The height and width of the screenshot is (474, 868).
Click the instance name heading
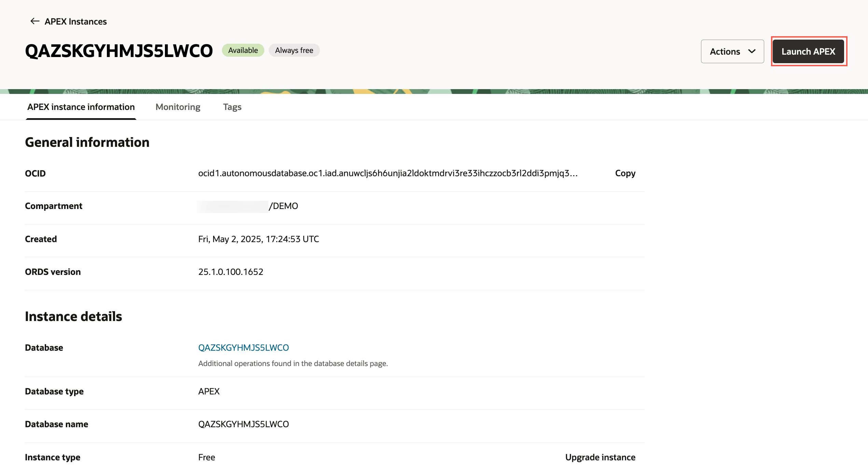coord(119,51)
